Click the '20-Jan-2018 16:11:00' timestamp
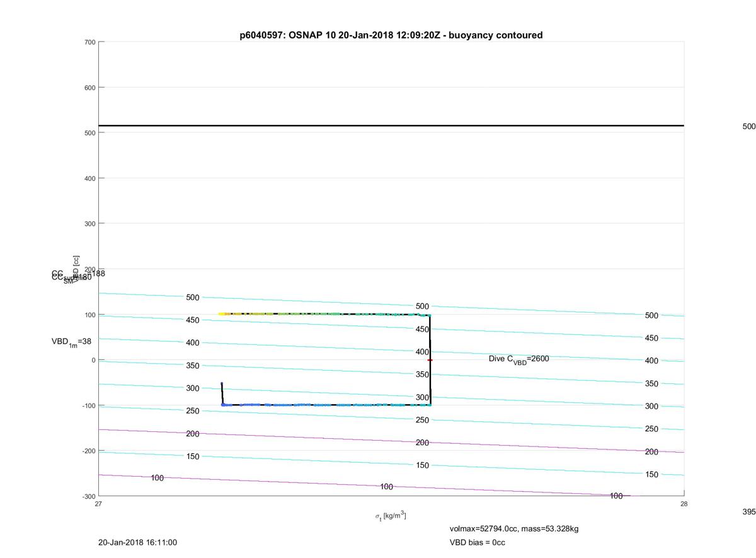The width and height of the screenshot is (756, 558). click(137, 542)
